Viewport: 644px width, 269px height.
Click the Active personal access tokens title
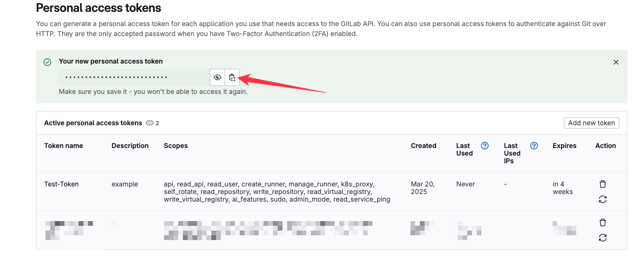tap(93, 123)
